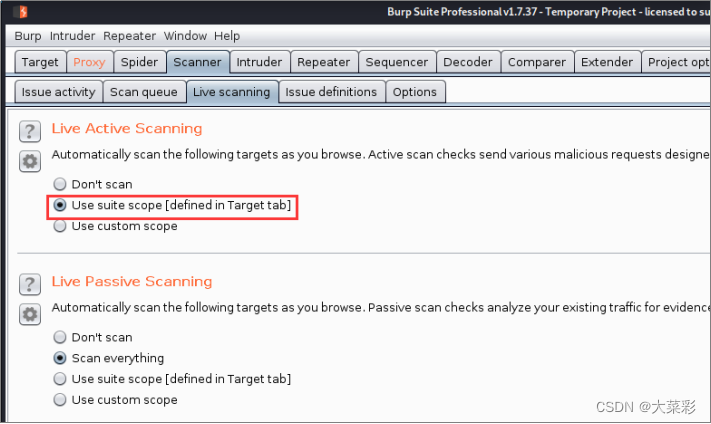Switch to the Decoder tab
The height and width of the screenshot is (424, 711).
tap(468, 62)
